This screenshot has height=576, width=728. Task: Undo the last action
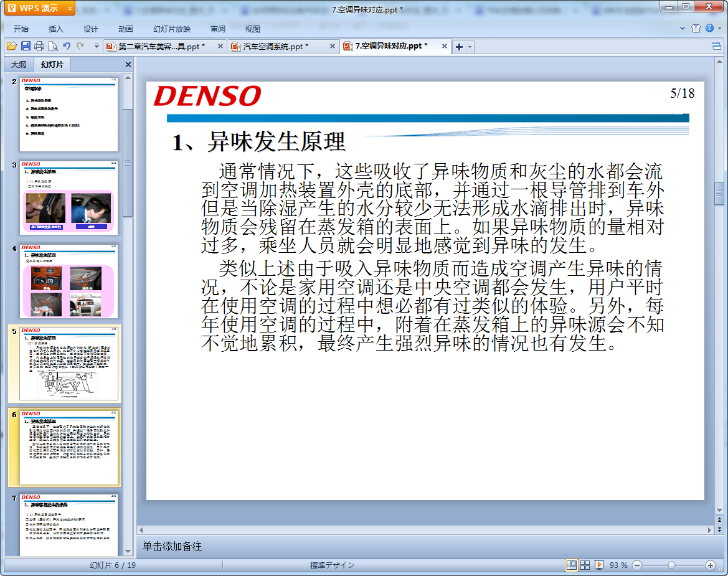click(x=67, y=46)
